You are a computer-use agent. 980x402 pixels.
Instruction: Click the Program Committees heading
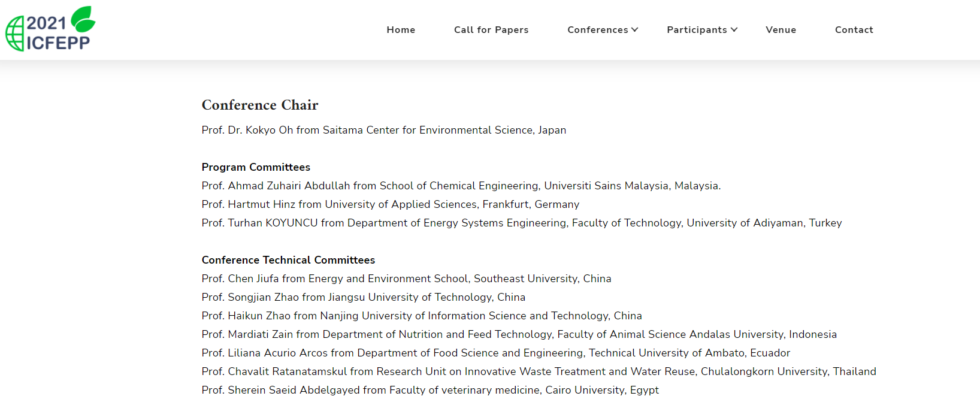[256, 167]
